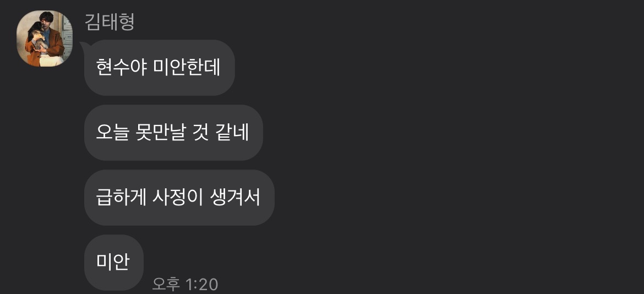Click the word '미안한데' in first message
The image size is (644, 294).
tap(187, 67)
